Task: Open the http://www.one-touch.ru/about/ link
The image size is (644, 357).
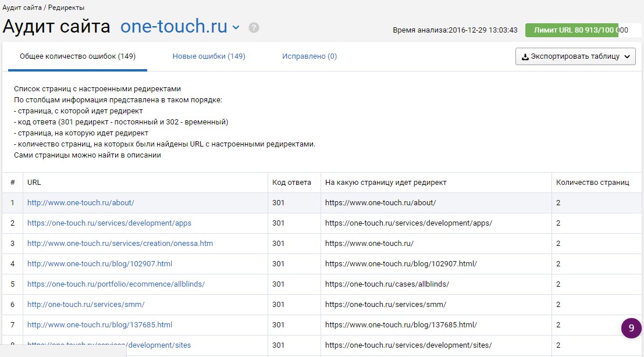Action: (x=81, y=203)
